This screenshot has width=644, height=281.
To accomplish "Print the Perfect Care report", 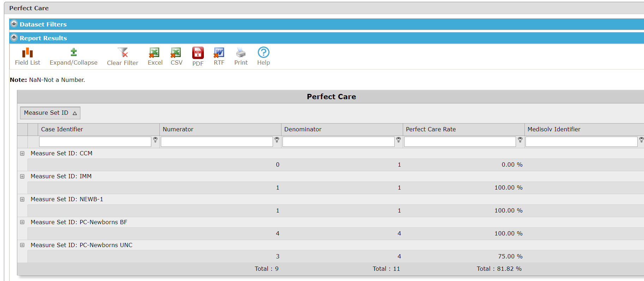I will pyautogui.click(x=241, y=53).
